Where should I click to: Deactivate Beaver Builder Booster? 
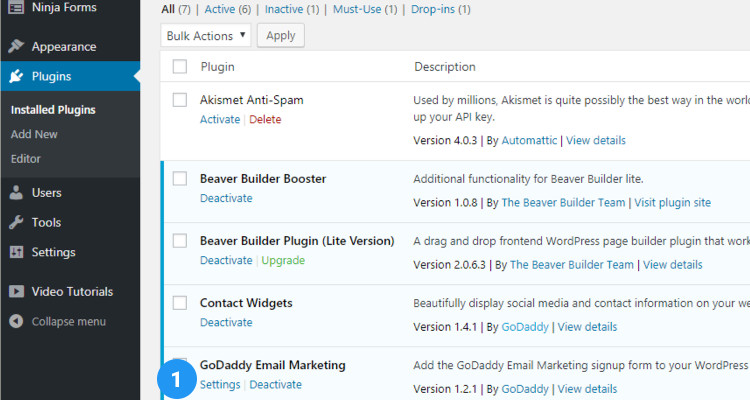(x=226, y=198)
